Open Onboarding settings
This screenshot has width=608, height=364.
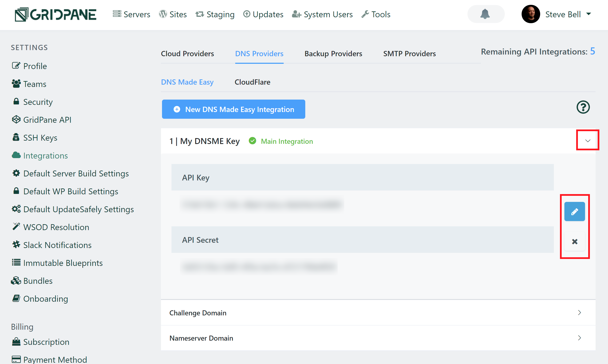40,299
